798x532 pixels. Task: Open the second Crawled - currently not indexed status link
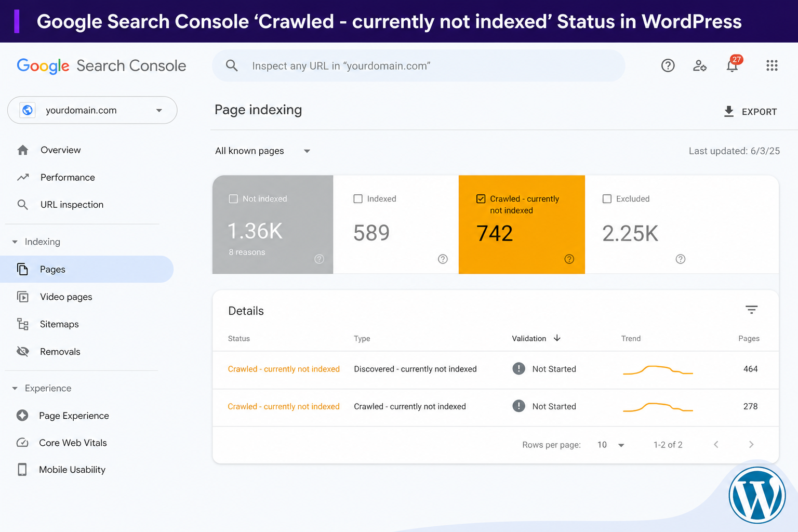tap(284, 406)
